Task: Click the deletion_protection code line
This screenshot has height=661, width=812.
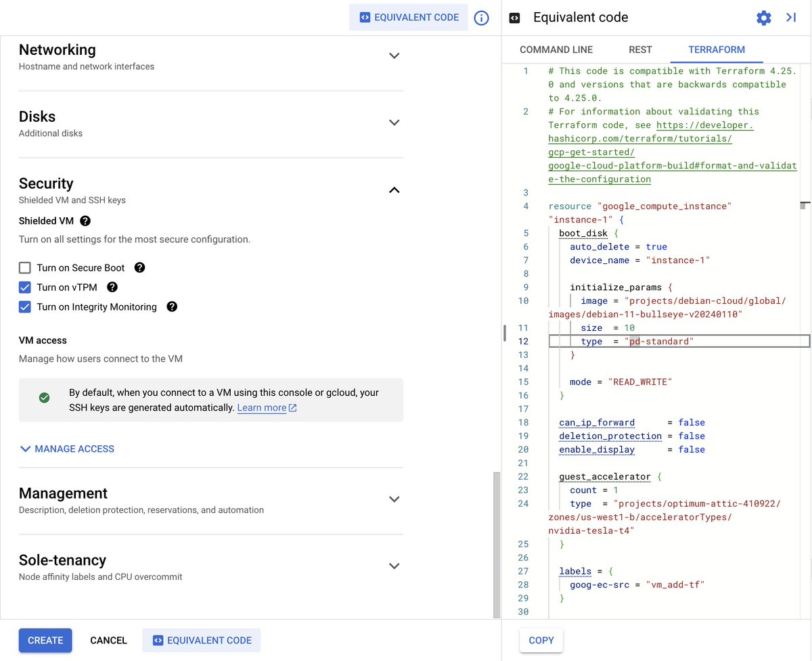Action: pos(632,436)
